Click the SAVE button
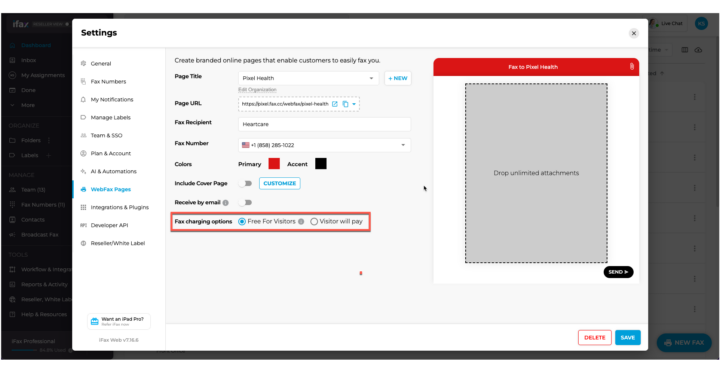This screenshot has height=369, width=720. click(628, 338)
